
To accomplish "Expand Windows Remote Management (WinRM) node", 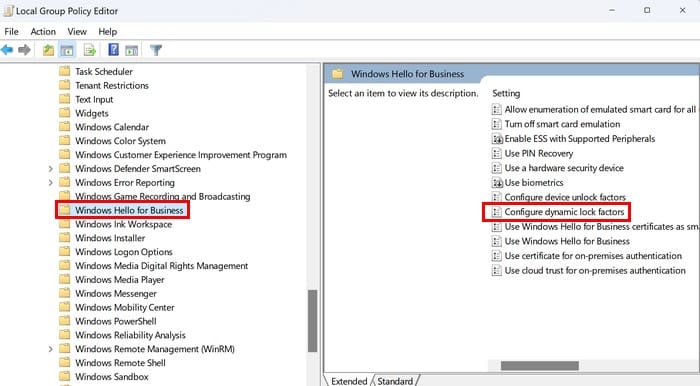I will pos(50,349).
